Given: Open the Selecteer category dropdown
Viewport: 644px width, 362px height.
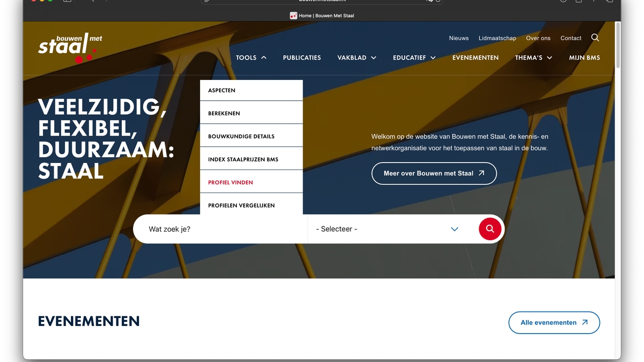Looking at the screenshot, I should 387,229.
